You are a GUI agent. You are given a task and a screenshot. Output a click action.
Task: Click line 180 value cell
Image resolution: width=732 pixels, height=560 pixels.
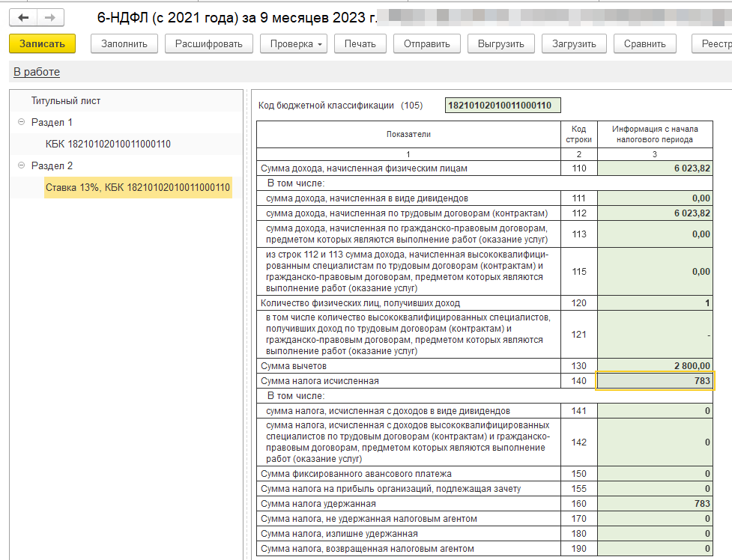(655, 534)
